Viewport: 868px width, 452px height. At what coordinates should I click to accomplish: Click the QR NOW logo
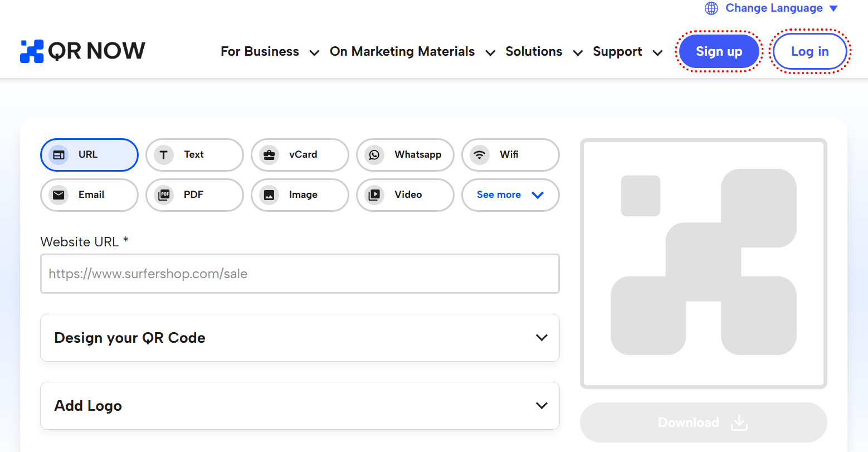pyautogui.click(x=82, y=51)
